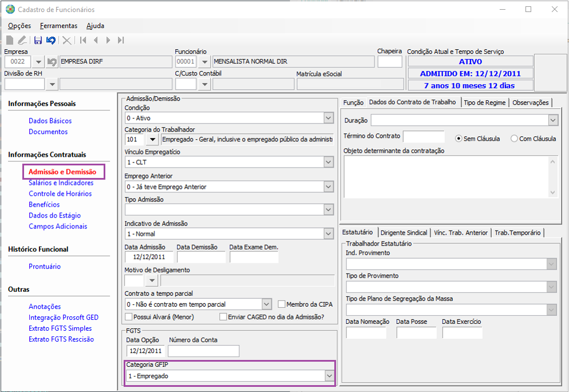The height and width of the screenshot is (392, 569).
Task: Open the Documentos link
Action: 48,132
